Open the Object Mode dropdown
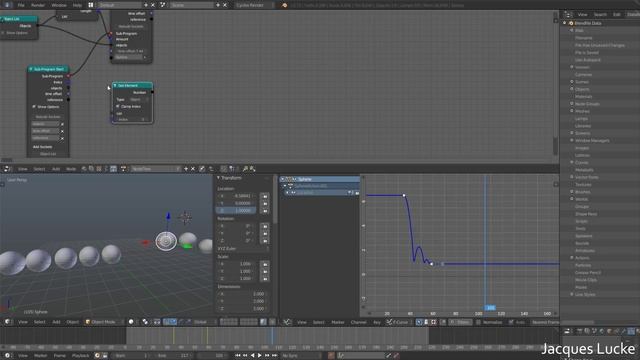This screenshot has height=360, width=640. (x=104, y=322)
